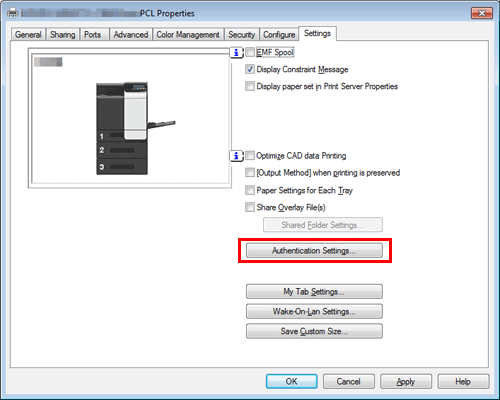Open Authentication Settings dialog
500x400 pixels.
point(314,251)
